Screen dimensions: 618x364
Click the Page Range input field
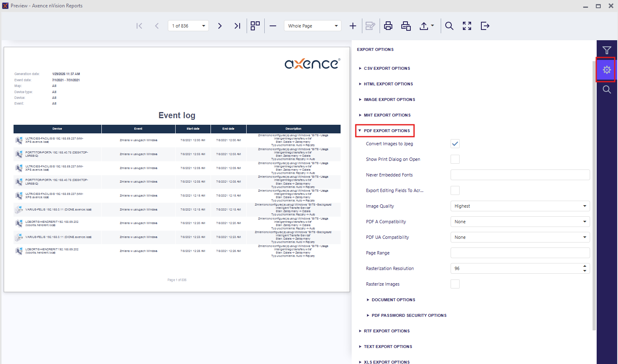(x=520, y=253)
